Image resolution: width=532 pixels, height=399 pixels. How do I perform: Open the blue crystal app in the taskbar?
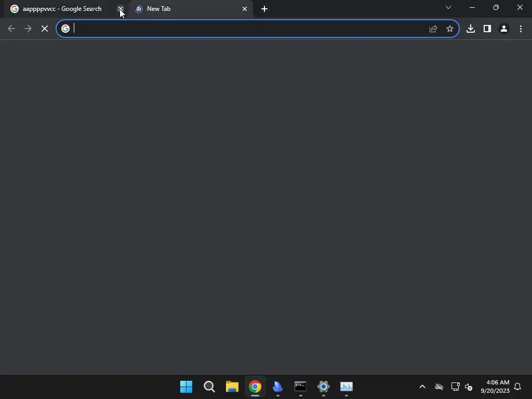277,387
